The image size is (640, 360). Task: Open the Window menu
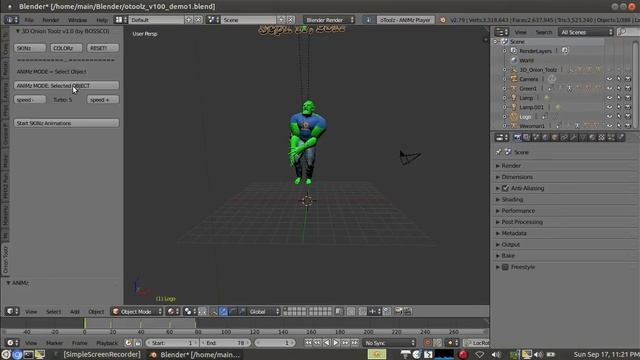[x=77, y=20]
